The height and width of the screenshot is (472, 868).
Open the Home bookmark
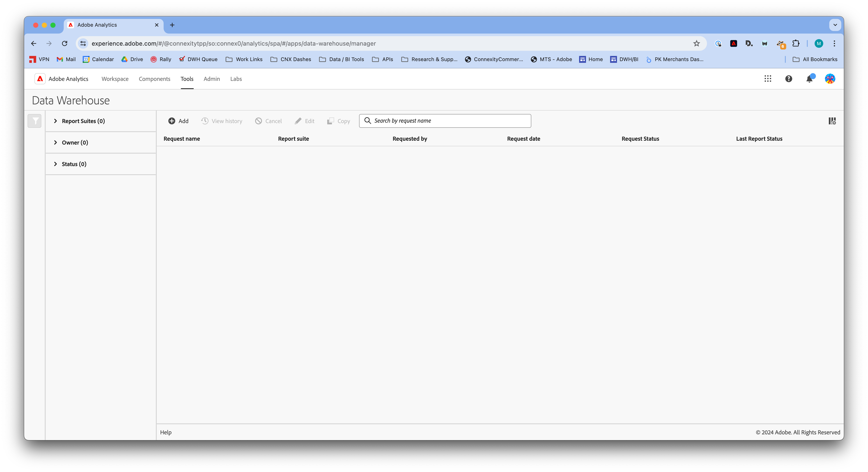point(591,59)
